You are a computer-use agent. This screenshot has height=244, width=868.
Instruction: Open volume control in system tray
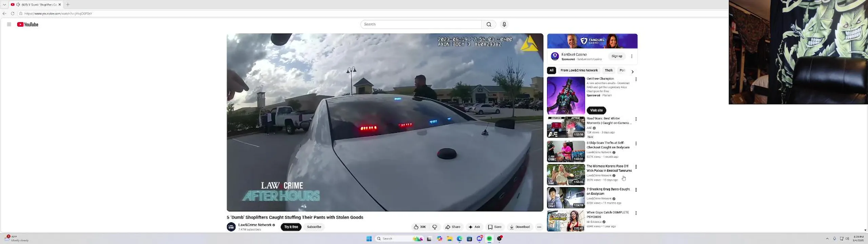pos(847,239)
